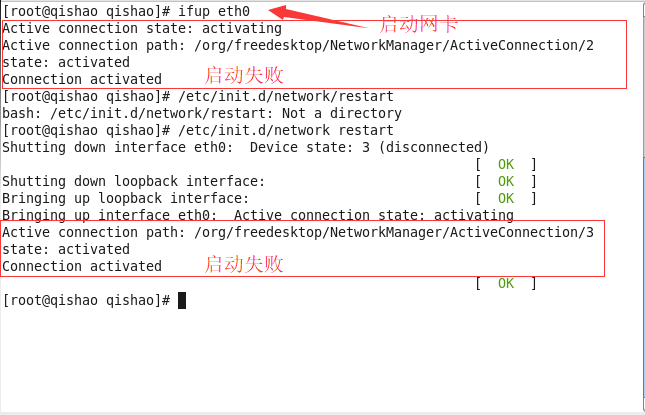Click the "Shutting down interface eth0:" text
This screenshot has height=415, width=645.
tap(118, 147)
